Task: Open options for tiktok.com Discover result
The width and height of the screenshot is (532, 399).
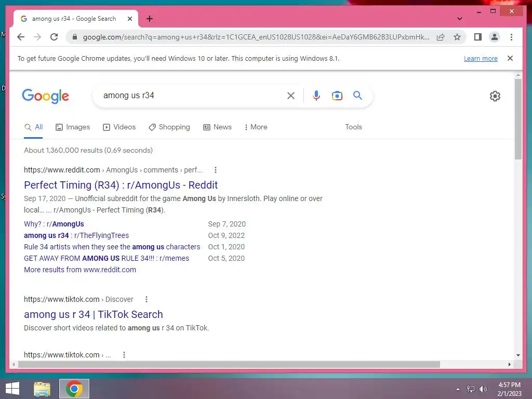Action: point(146,299)
